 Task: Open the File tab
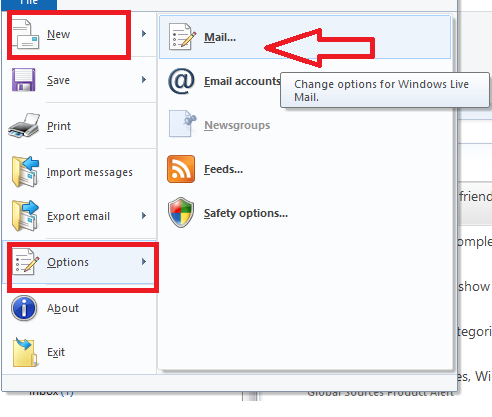coord(29,3)
